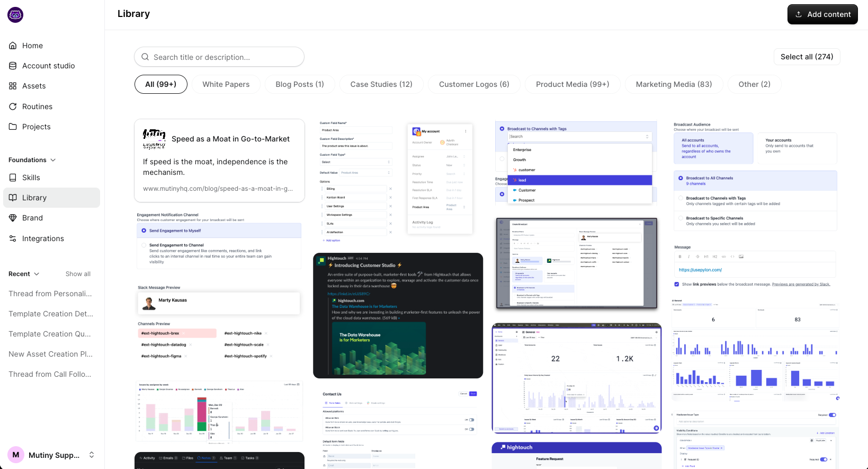Filter by Customer Logos (6)
This screenshot has width=868, height=469.
474,84
